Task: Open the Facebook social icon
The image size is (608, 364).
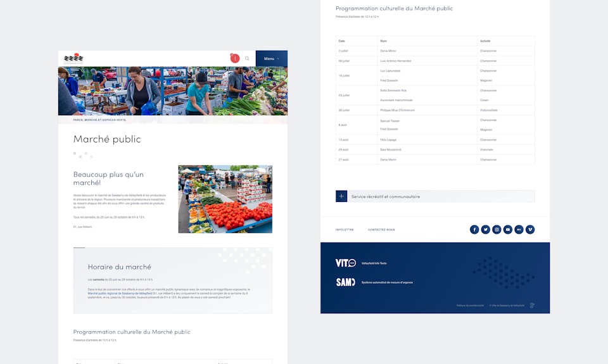Action: click(x=474, y=230)
